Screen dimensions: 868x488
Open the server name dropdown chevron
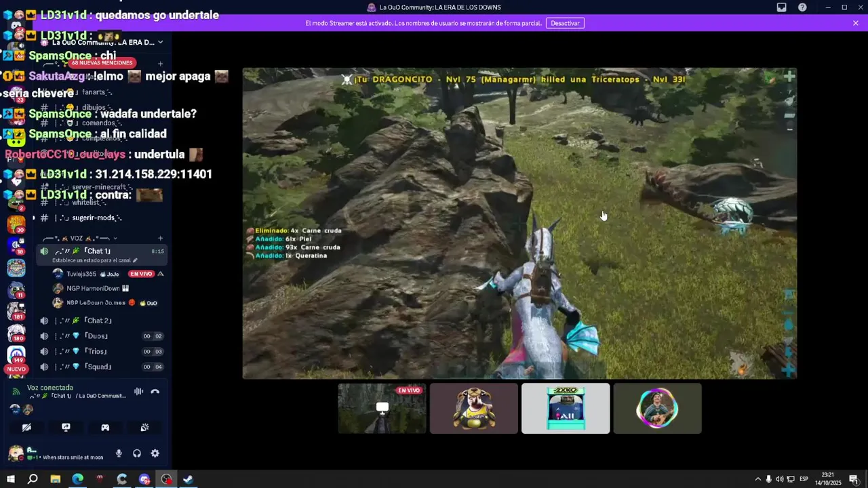160,42
